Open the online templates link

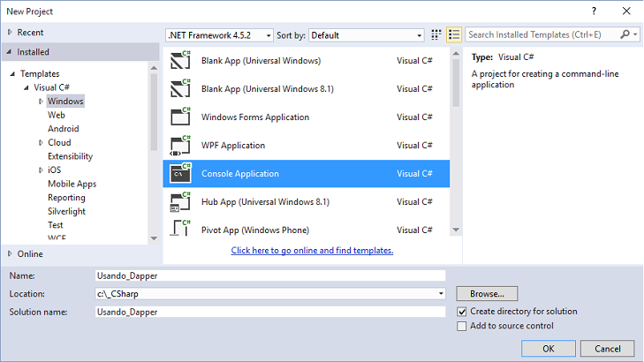[312, 250]
